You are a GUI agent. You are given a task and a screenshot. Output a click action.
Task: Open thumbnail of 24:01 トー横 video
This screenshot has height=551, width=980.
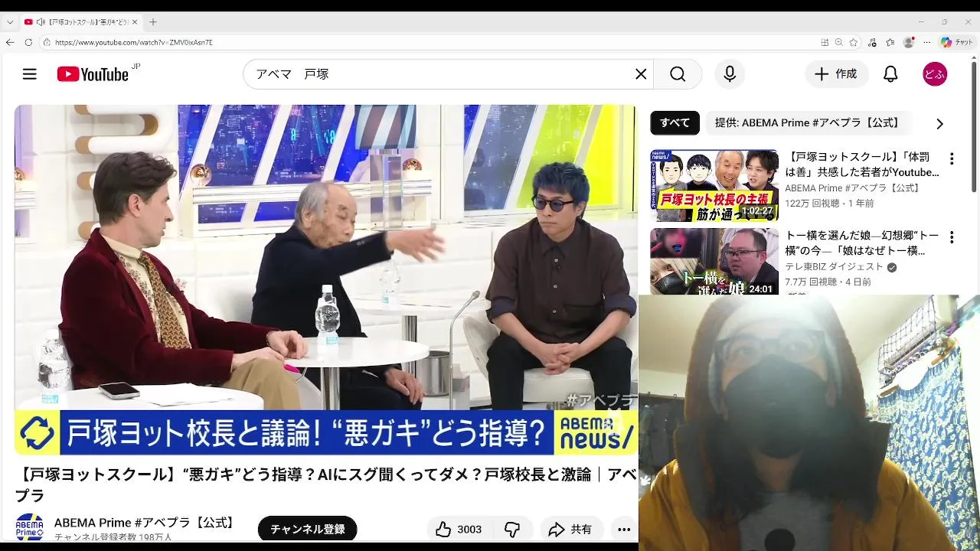(x=714, y=261)
